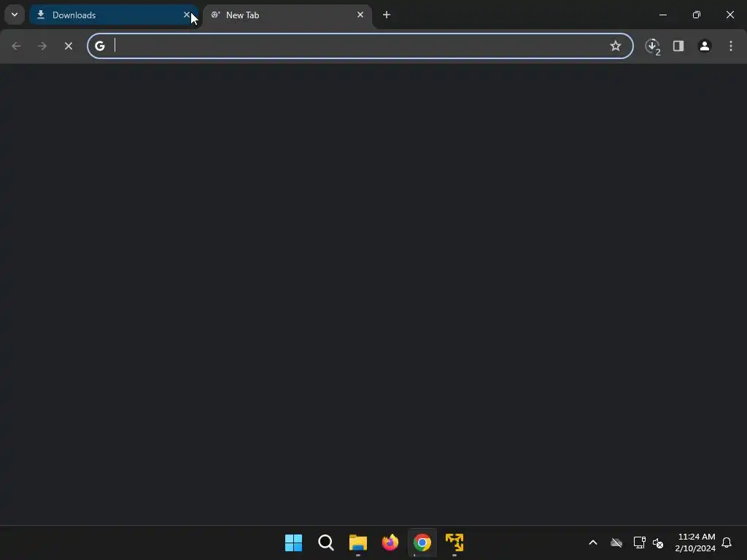
Task: Click the OneDrive cloud tray icon
Action: click(x=616, y=542)
